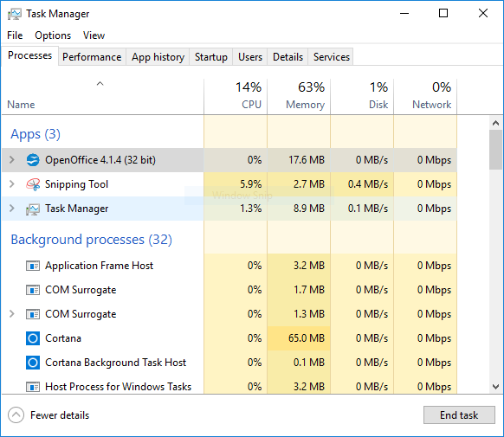Click the Fewer details circle arrow icon
The width and height of the screenshot is (504, 437).
click(x=16, y=415)
